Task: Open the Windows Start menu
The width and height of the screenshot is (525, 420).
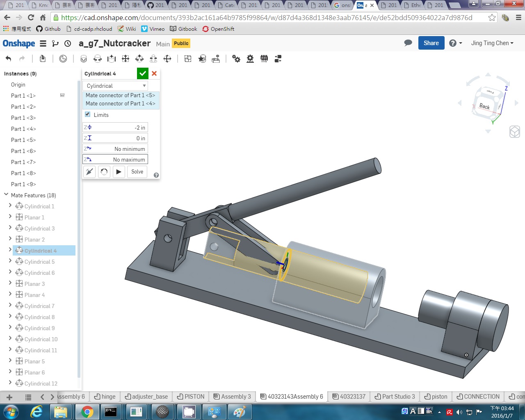Action: click(11, 411)
